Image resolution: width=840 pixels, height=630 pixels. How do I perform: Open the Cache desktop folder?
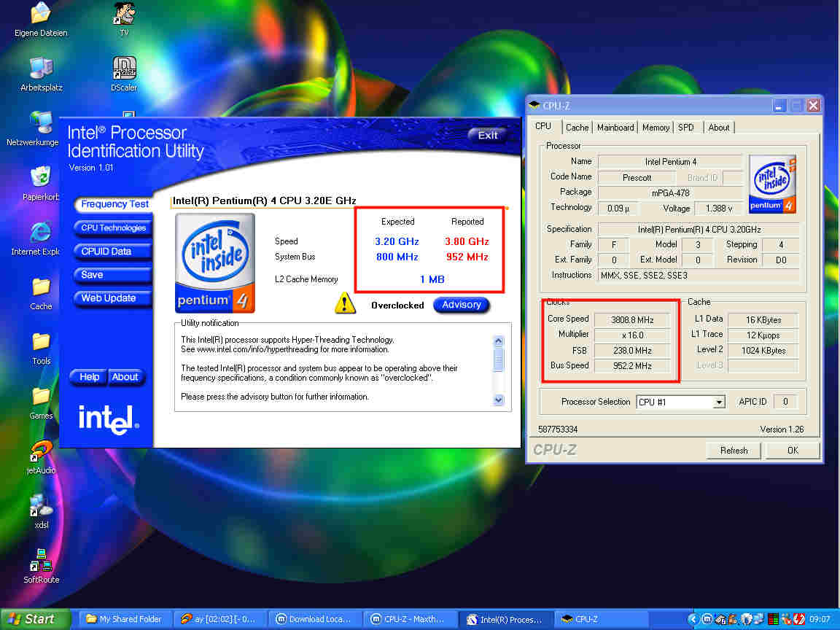(41, 287)
